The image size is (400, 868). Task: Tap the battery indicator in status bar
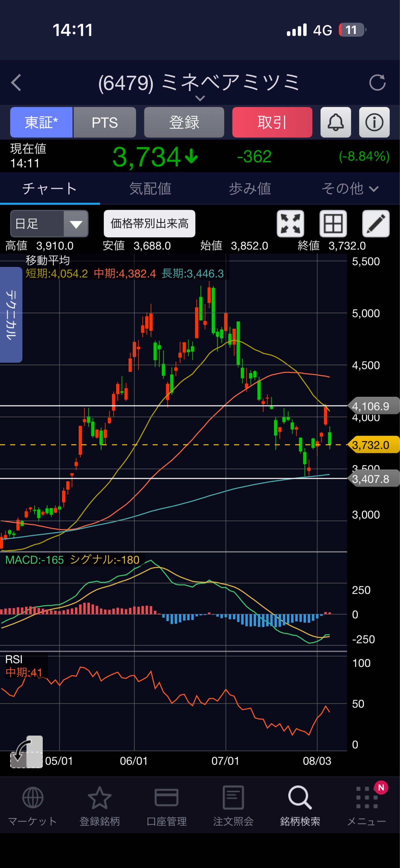point(352,30)
